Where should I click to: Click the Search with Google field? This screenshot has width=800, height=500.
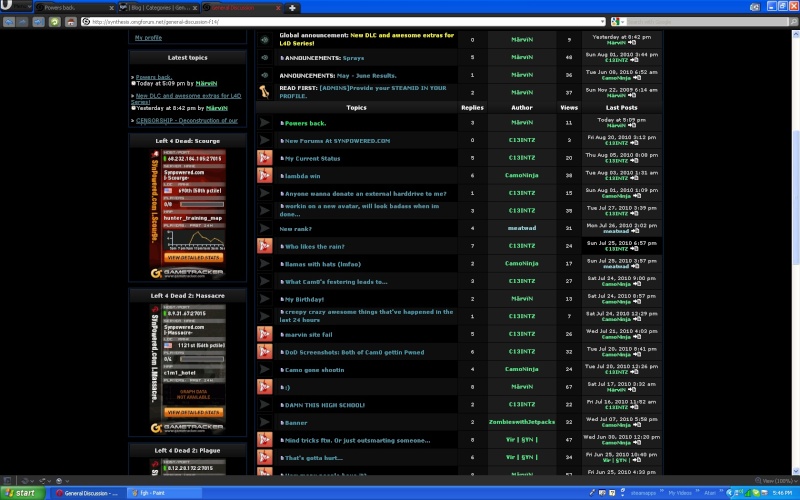click(x=707, y=21)
